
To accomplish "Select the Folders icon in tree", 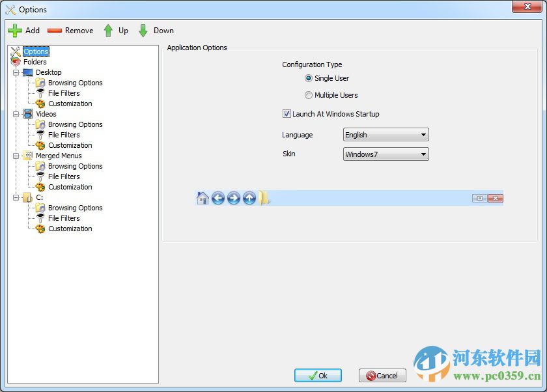I will 16,62.
